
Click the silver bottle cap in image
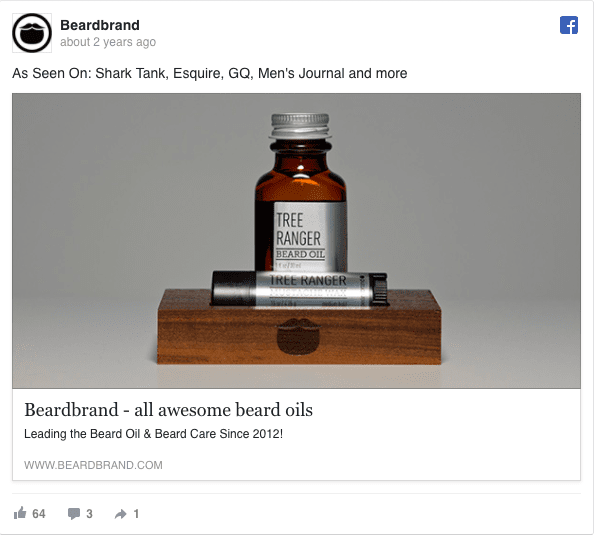pyautogui.click(x=300, y=126)
